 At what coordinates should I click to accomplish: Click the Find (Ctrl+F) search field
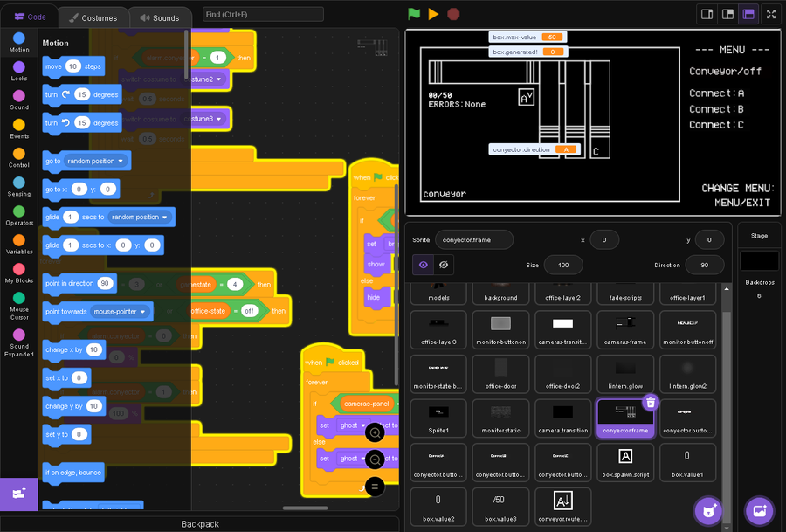[263, 15]
